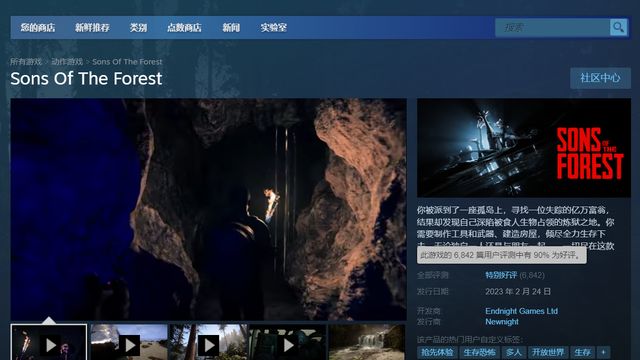640x360 pixels.
Task: Open 新闻 news tab
Action: pyautogui.click(x=231, y=28)
